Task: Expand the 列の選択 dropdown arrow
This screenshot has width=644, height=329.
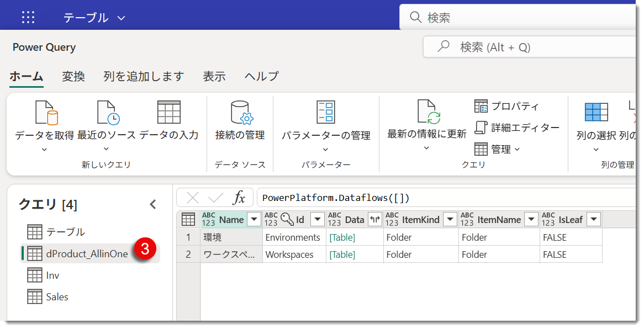Action: coord(596,150)
